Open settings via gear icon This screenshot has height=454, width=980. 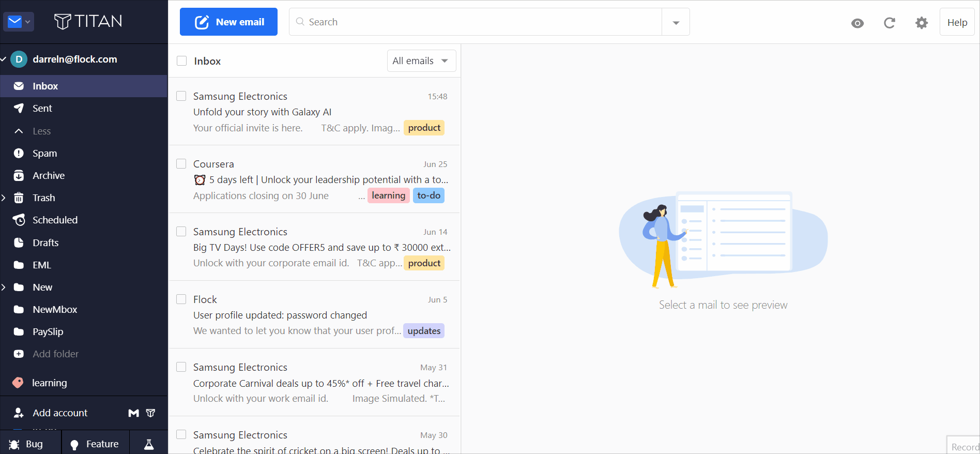pos(922,22)
